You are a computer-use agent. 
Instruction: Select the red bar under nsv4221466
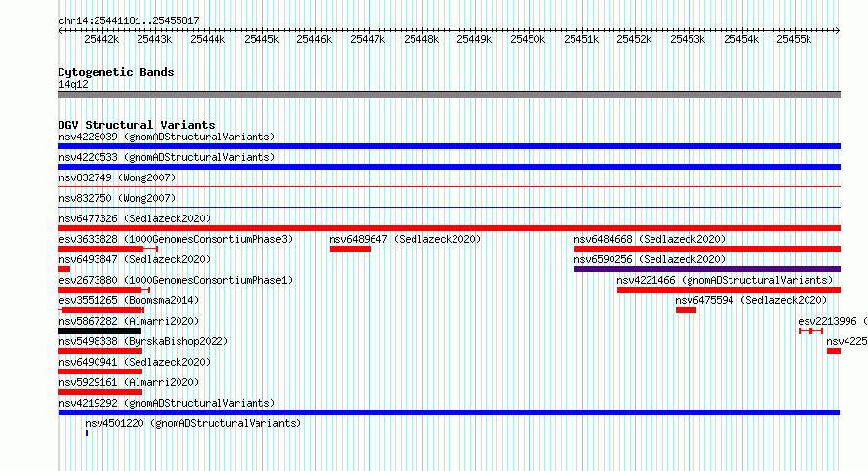coord(730,290)
